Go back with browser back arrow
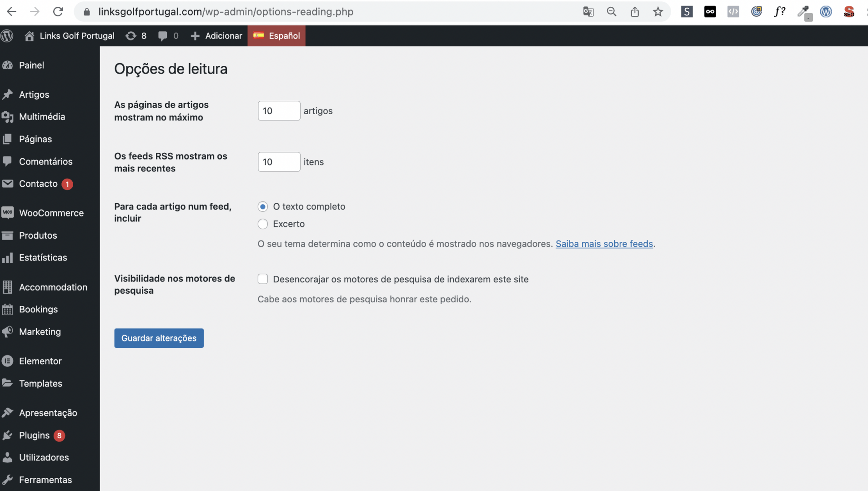 coord(12,12)
